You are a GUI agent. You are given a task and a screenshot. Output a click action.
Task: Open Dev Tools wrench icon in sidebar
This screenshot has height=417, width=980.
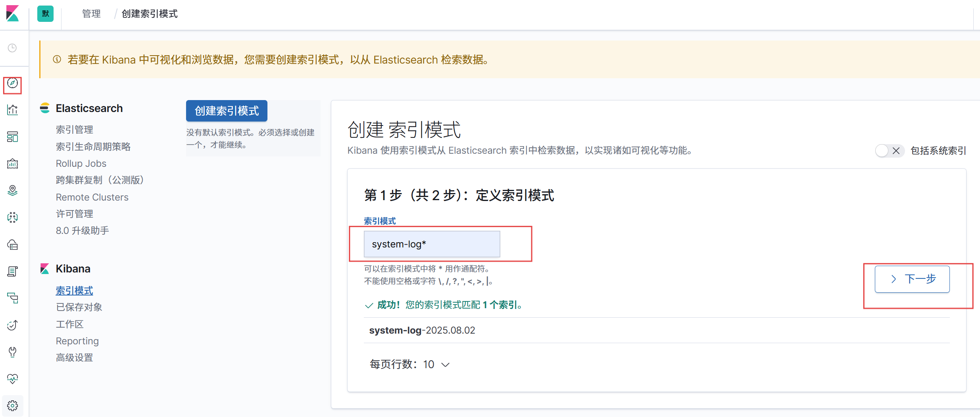(13, 352)
